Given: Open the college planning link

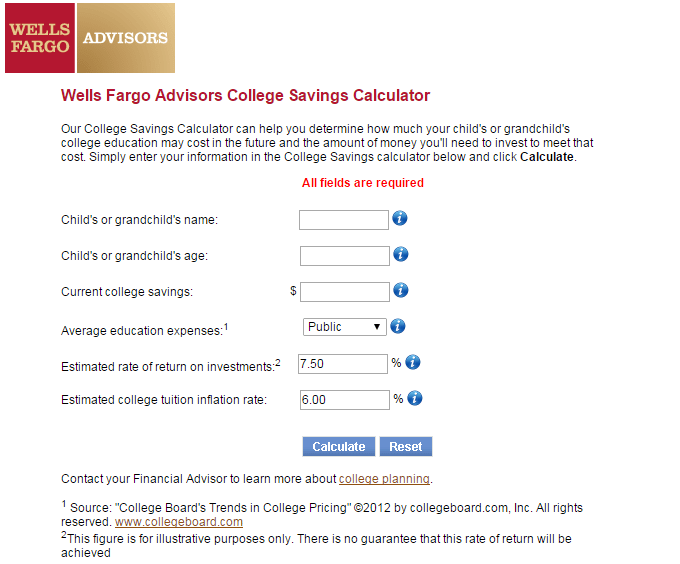Looking at the screenshot, I should point(384,479).
